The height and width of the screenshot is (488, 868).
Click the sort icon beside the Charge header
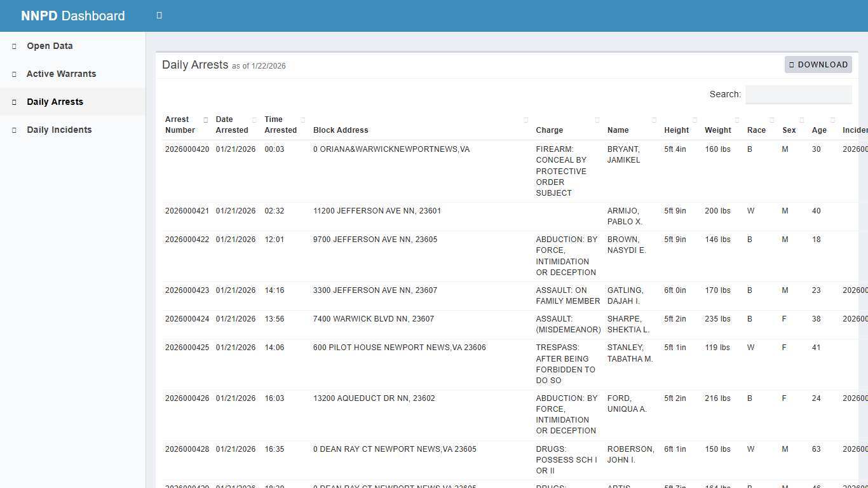point(597,119)
